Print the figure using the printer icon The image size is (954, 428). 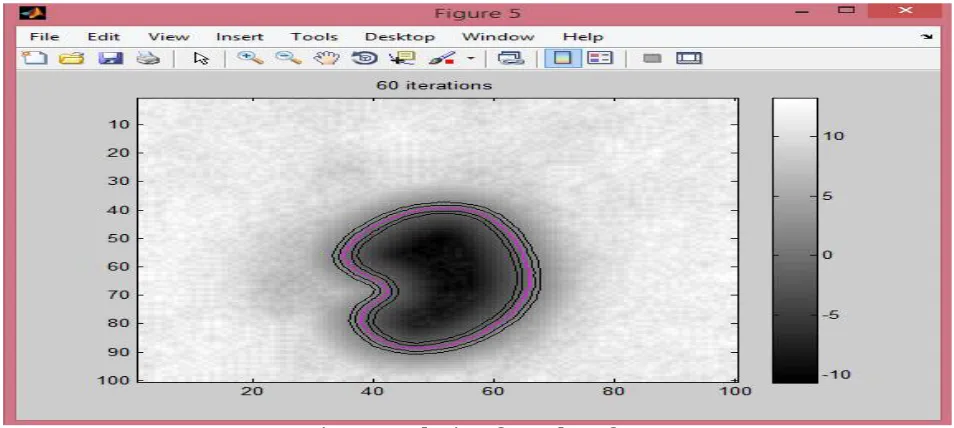point(148,58)
